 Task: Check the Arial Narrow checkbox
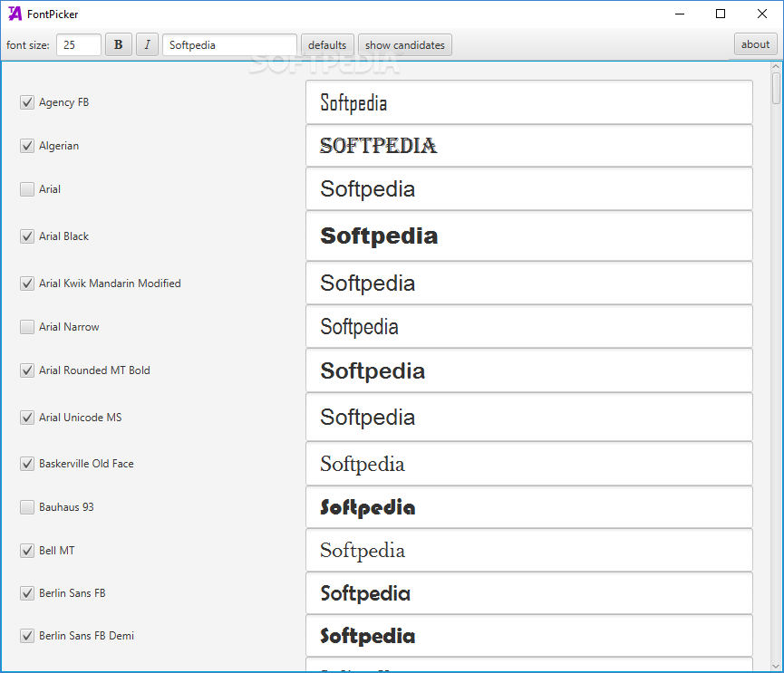click(x=27, y=327)
